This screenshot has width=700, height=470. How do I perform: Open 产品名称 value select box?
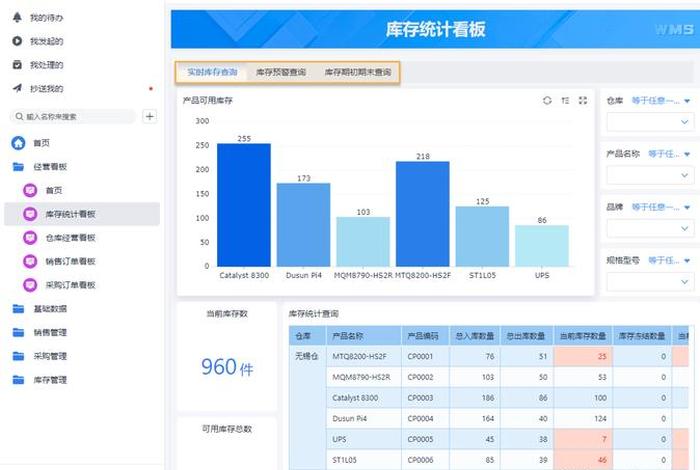(650, 175)
